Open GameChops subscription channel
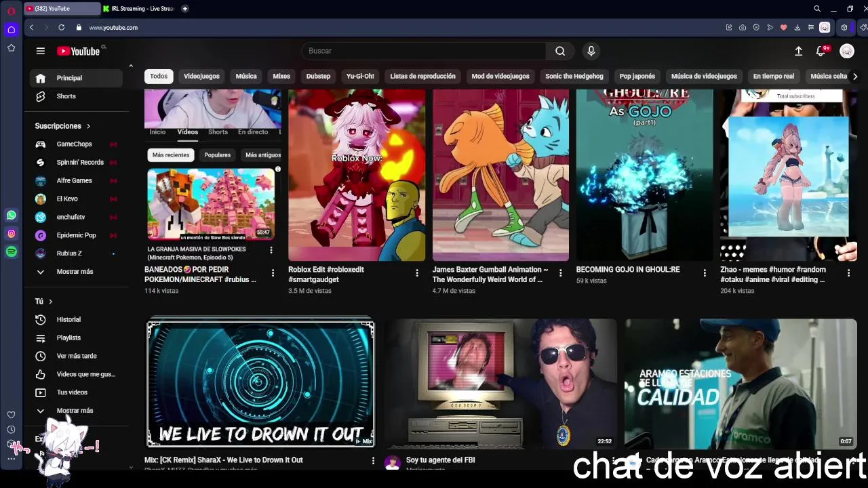Image resolution: width=868 pixels, height=488 pixels. point(76,144)
